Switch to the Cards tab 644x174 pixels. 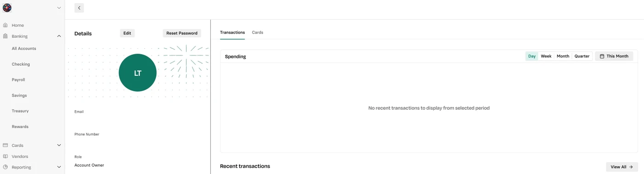click(258, 33)
